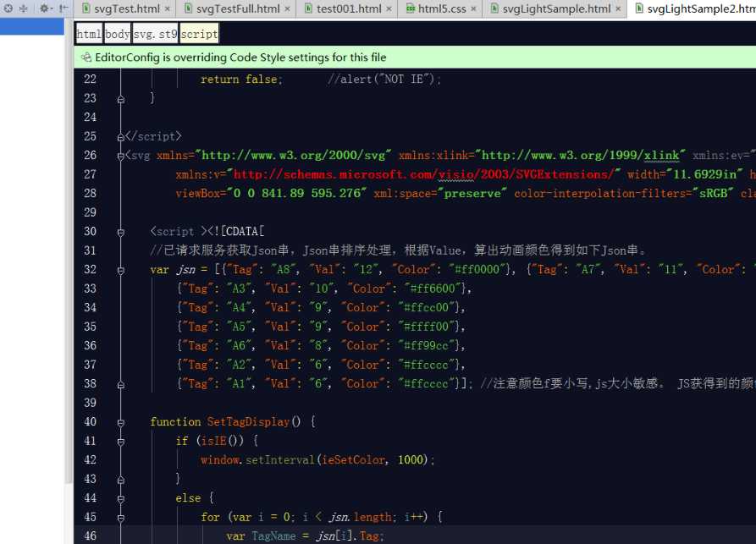Click the "#ff99cc" color value on line 36
Screen dimensions: 756x544
point(426,345)
